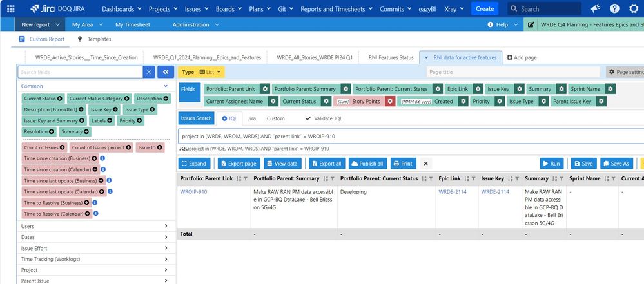Clear the Search fields box with X button
This screenshot has height=284, width=644.
149,72
